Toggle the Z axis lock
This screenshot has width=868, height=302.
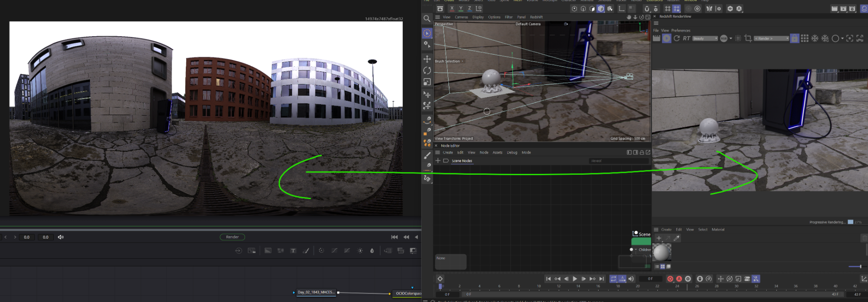(469, 9)
